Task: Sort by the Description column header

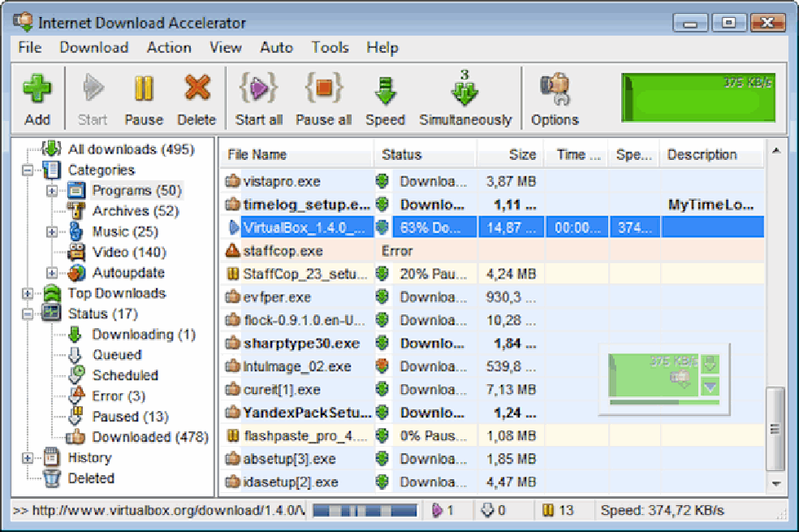Action: coord(712,155)
